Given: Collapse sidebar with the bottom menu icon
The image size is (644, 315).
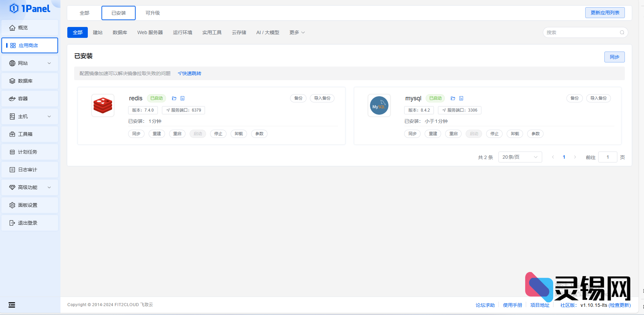Looking at the screenshot, I should (12, 305).
